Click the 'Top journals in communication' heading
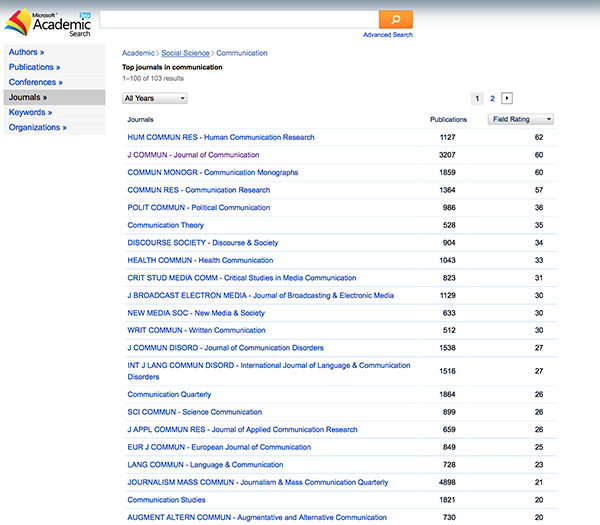Image resolution: width=600 pixels, height=525 pixels. point(172,67)
